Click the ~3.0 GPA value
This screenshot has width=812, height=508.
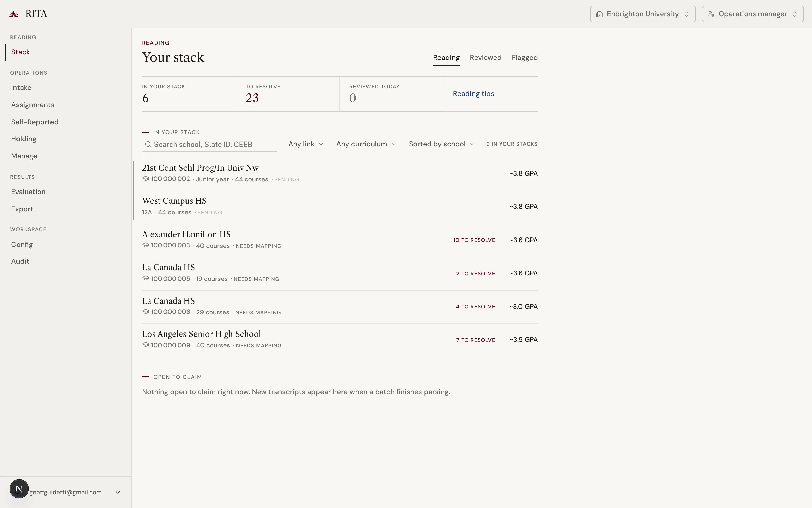point(523,307)
